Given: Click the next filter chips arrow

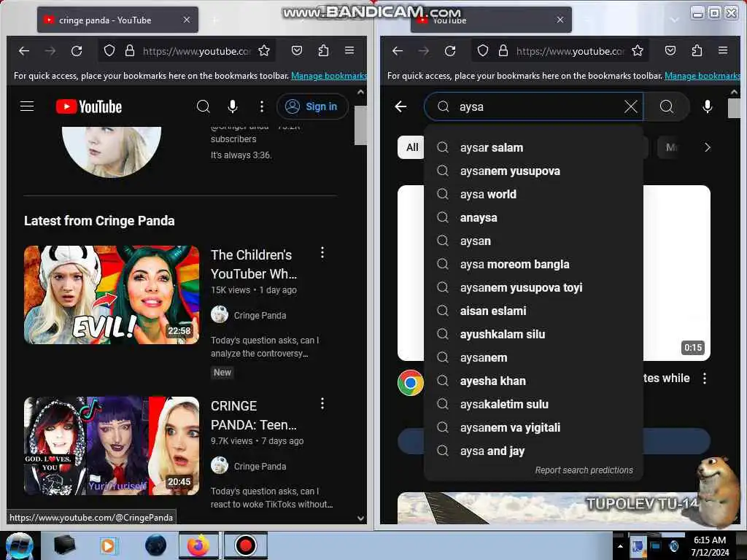Looking at the screenshot, I should pyautogui.click(x=708, y=147).
